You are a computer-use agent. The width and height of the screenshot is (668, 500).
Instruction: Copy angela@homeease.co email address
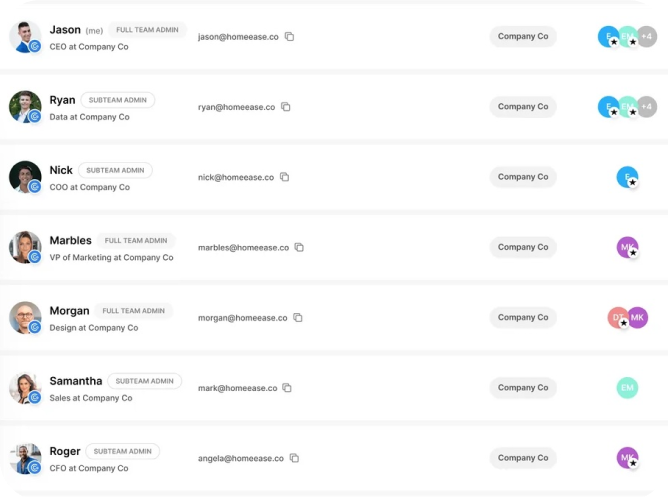coord(294,458)
